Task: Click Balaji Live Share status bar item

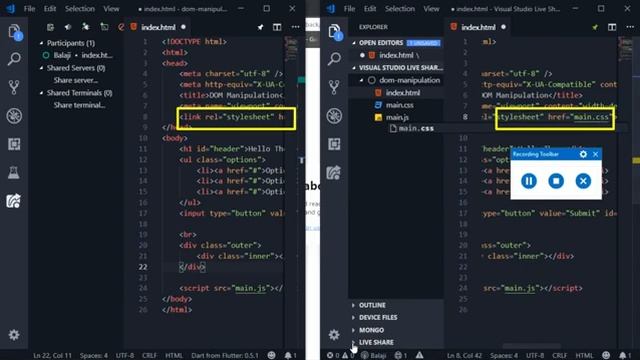Action: pyautogui.click(x=374, y=356)
